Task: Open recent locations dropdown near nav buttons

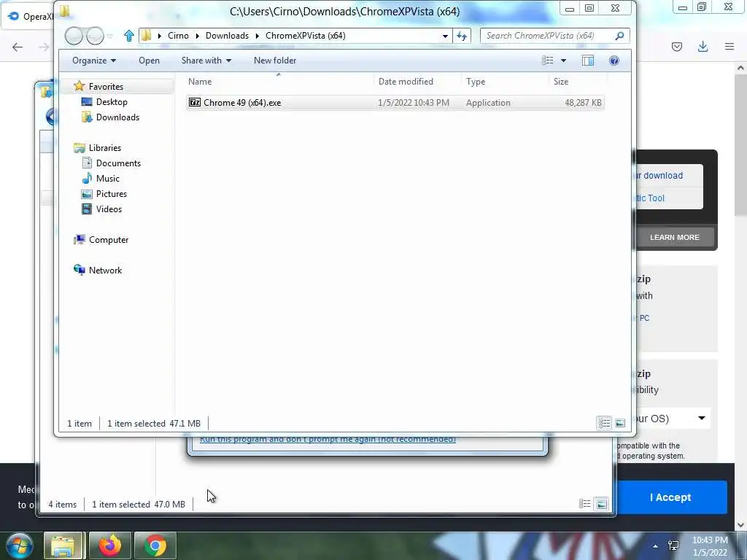Action: 110,36
